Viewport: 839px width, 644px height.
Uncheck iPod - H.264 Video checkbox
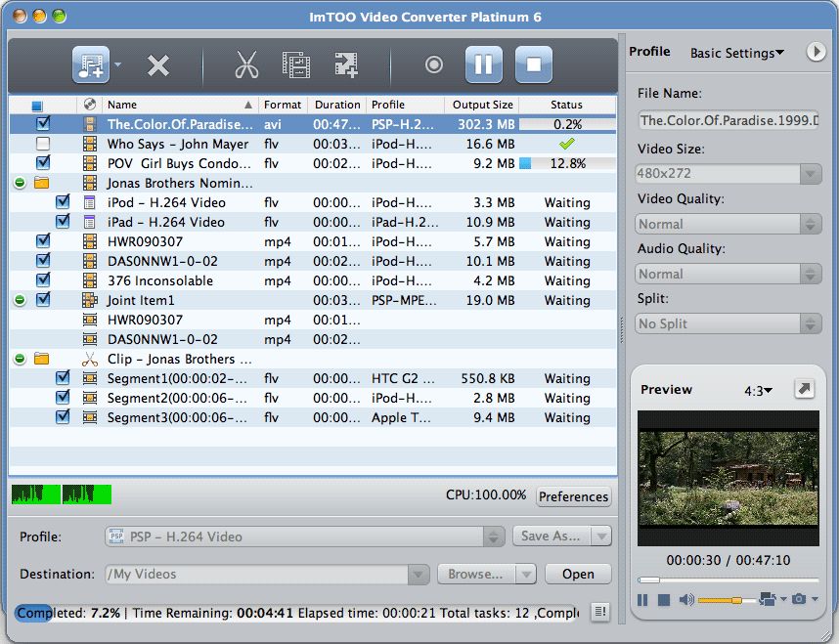click(63, 201)
